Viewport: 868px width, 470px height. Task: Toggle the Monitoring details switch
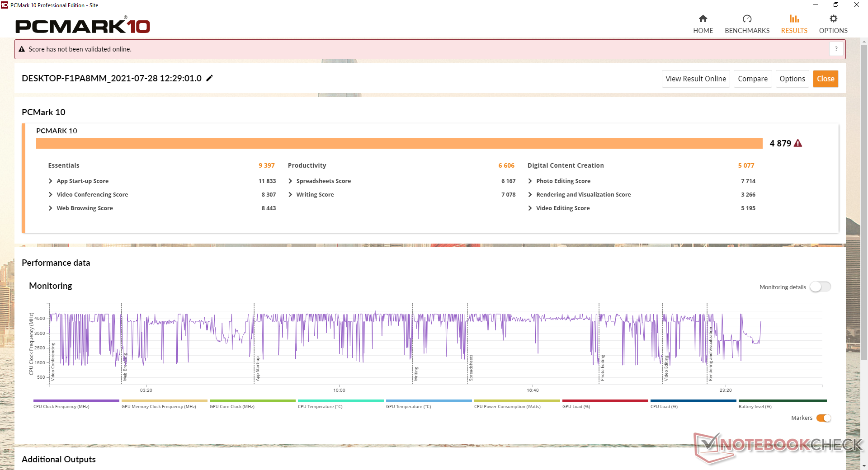[x=821, y=287]
